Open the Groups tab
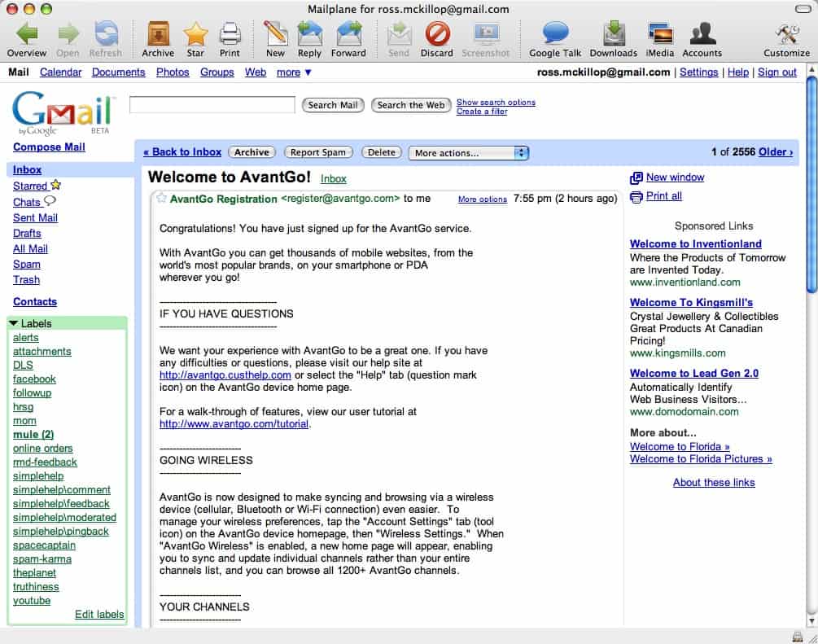The height and width of the screenshot is (644, 818). click(x=217, y=72)
